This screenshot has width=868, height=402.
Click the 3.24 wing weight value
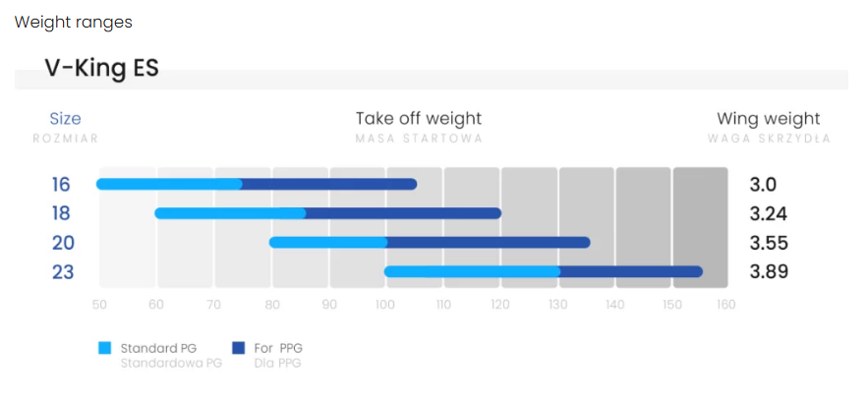pos(768,214)
